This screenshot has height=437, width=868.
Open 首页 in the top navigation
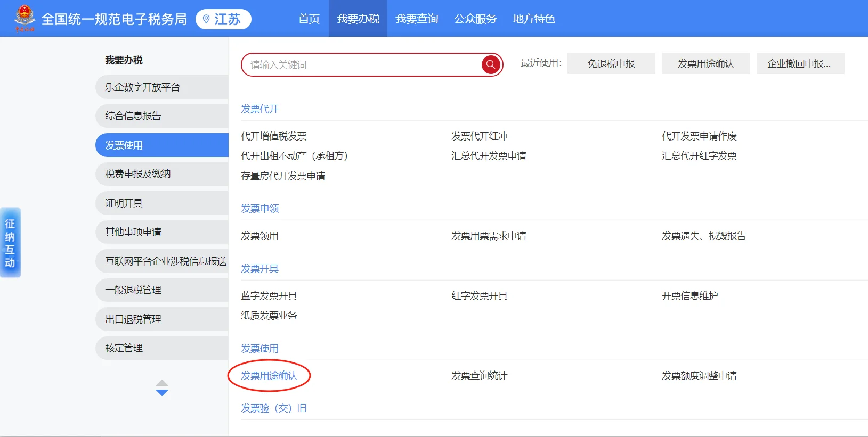pos(309,19)
